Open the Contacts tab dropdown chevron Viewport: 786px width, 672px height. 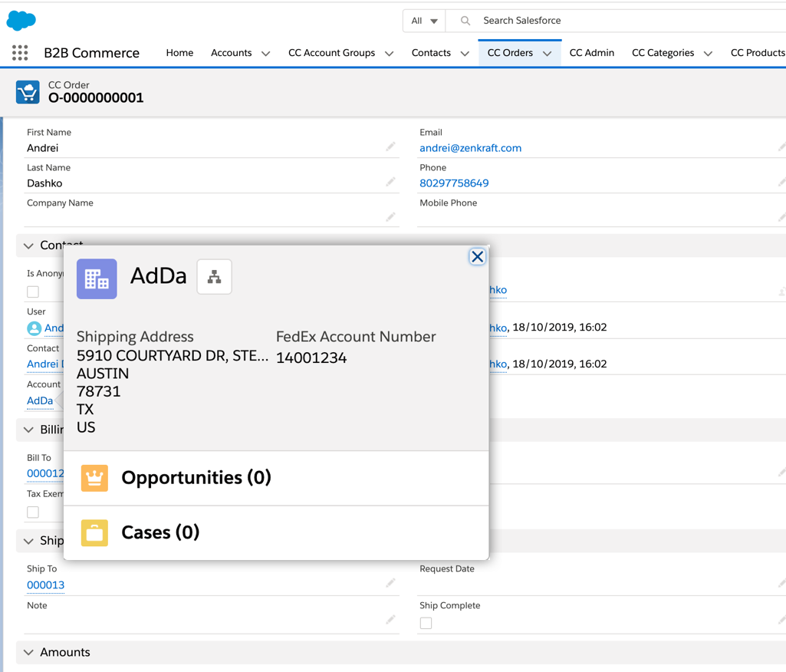tap(465, 53)
